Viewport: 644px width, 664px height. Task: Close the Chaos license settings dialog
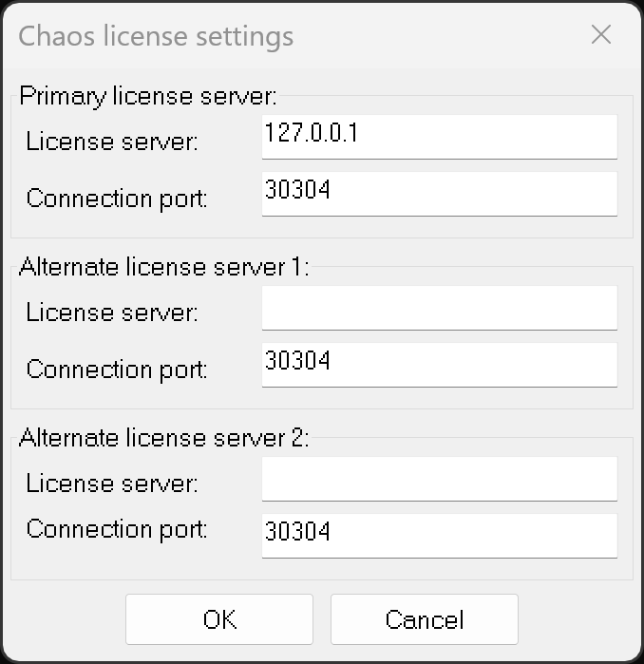[x=601, y=34]
